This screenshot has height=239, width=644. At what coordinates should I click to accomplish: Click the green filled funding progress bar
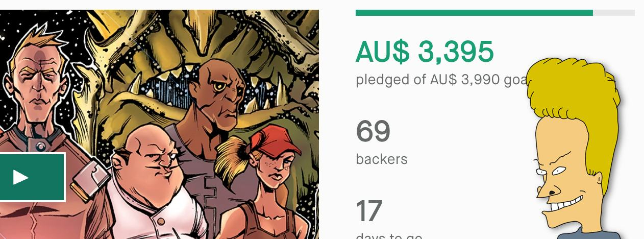coord(474,13)
